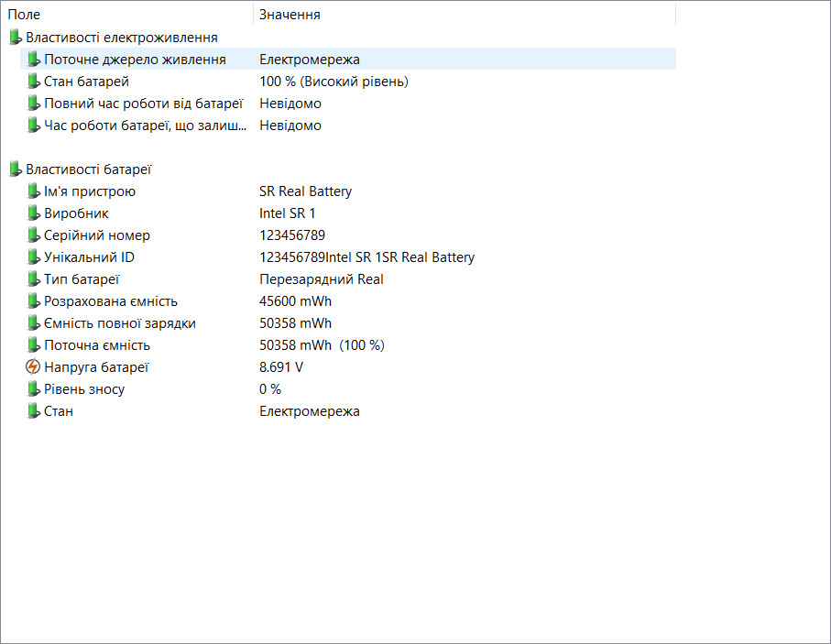Click battery icon beside the last 'Стан' row

[33, 411]
